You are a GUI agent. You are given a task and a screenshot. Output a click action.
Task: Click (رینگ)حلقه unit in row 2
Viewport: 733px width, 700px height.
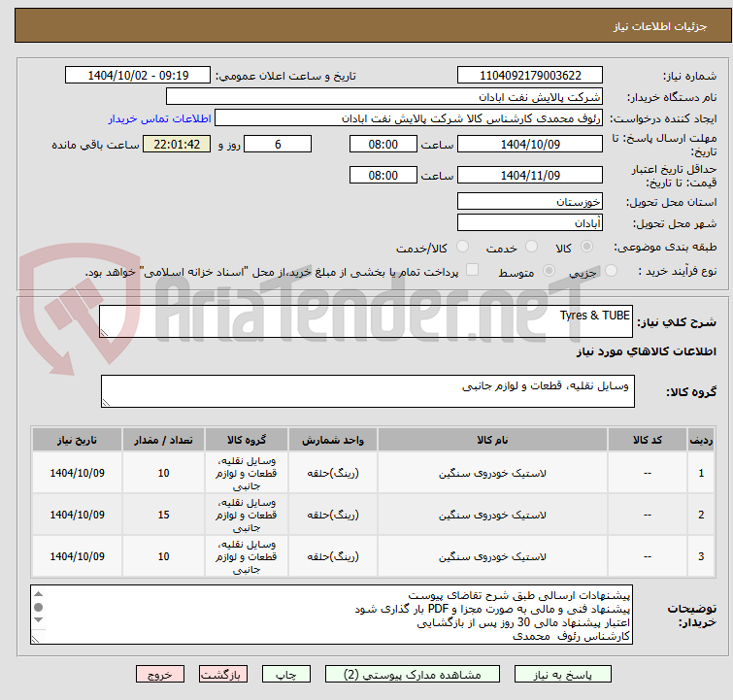tap(332, 515)
